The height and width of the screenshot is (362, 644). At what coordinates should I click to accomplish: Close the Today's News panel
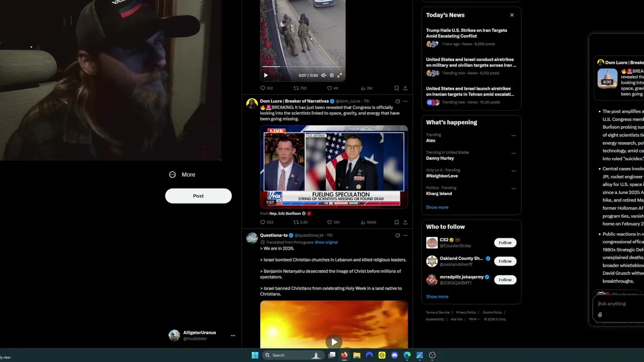click(x=512, y=15)
